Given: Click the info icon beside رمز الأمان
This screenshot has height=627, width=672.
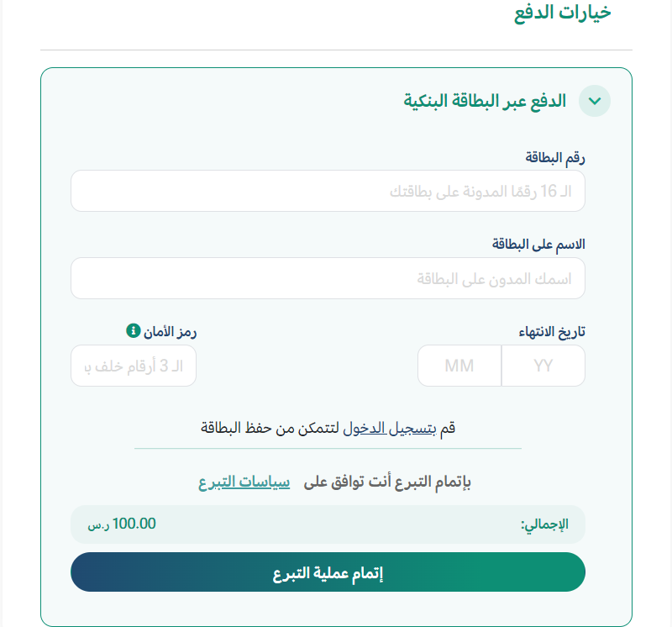Looking at the screenshot, I should 134,330.
